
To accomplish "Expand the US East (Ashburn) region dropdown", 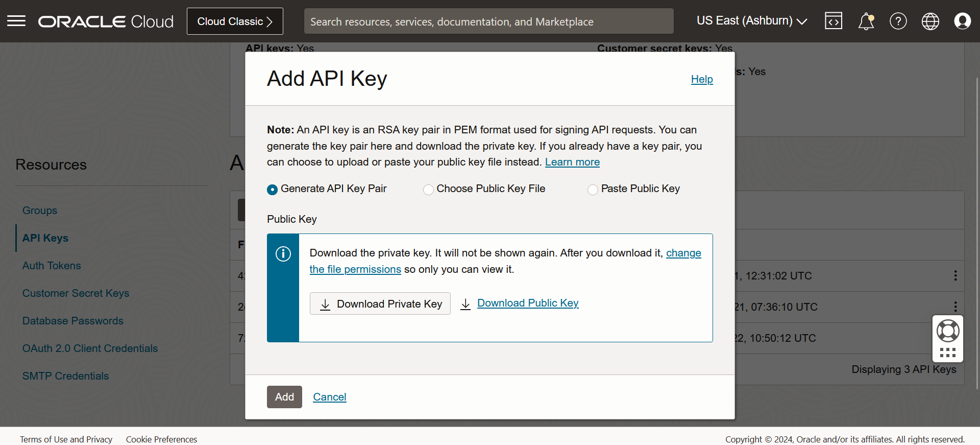I will pos(751,21).
